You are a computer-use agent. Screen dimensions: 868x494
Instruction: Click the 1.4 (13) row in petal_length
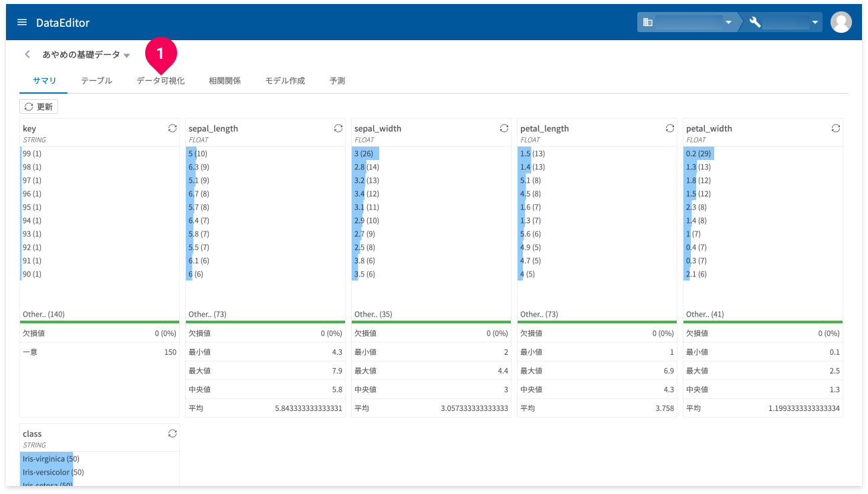[596, 167]
